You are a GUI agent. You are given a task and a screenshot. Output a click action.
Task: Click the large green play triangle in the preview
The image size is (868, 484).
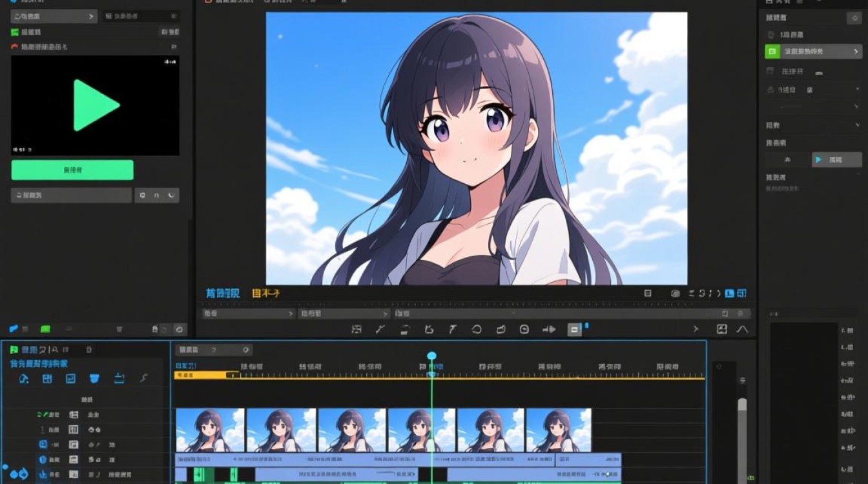(96, 105)
